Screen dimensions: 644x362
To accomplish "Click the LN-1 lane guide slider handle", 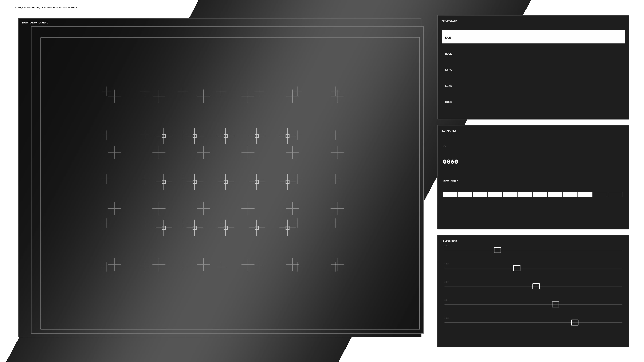I will (497, 250).
